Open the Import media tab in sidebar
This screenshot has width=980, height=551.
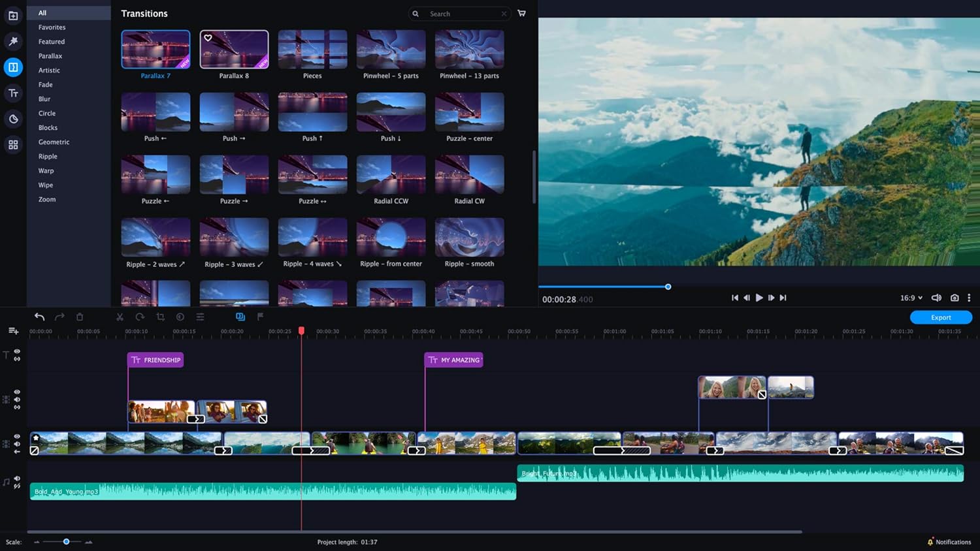tap(13, 16)
